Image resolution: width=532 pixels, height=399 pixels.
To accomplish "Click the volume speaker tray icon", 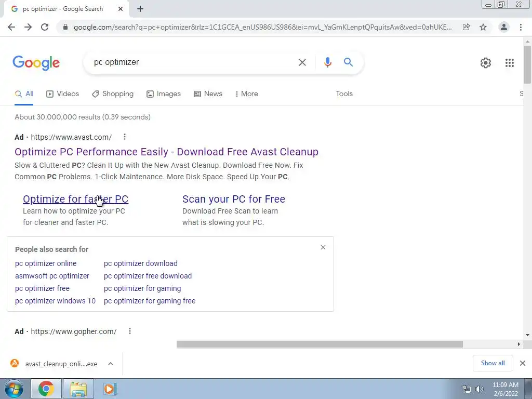I will click(480, 389).
